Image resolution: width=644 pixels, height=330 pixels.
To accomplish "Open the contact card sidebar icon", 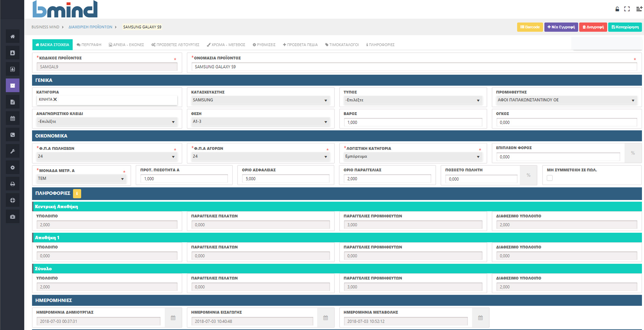I will click(13, 69).
